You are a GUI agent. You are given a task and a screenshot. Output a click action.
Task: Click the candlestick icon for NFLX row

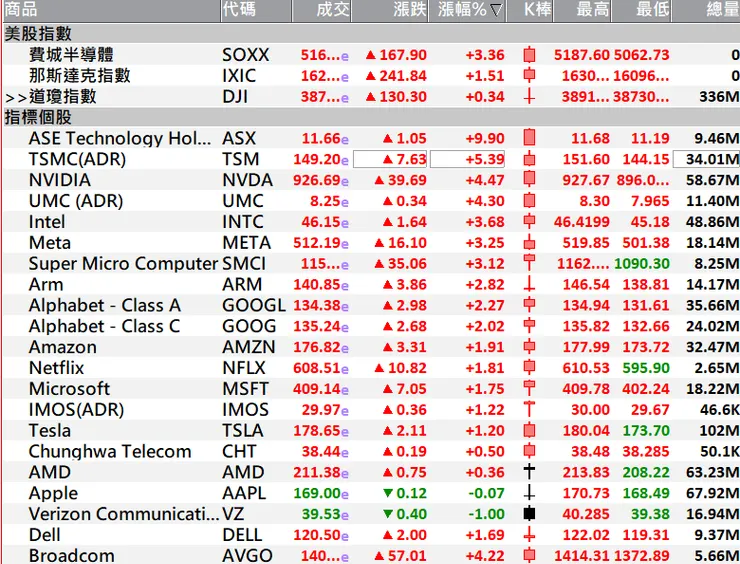(x=530, y=368)
